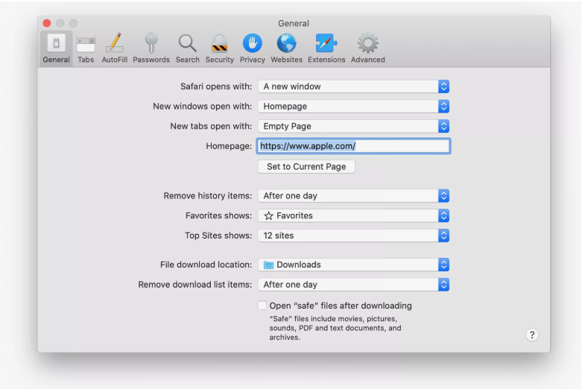
Task: Open the New tabs open with dropdown
Action: click(354, 126)
